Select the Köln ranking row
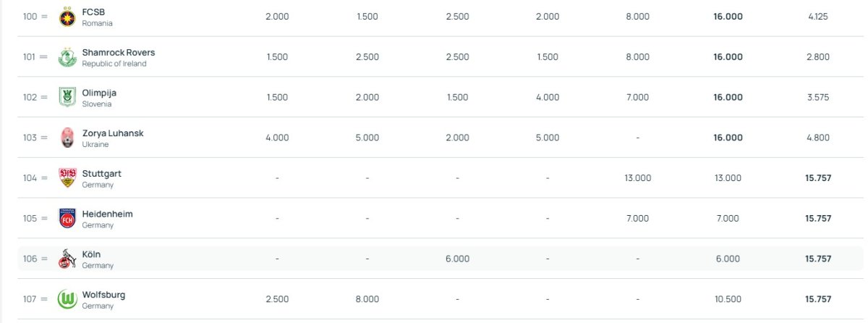 (x=441, y=259)
